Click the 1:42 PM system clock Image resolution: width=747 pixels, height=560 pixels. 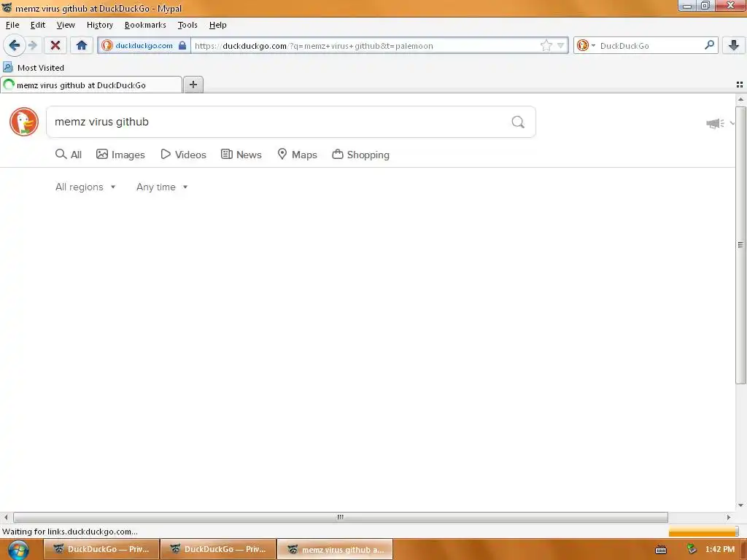pyautogui.click(x=720, y=550)
